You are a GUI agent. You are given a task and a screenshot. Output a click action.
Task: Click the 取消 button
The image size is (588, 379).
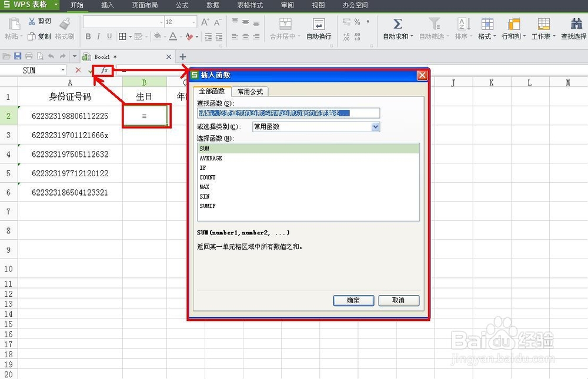click(x=399, y=300)
